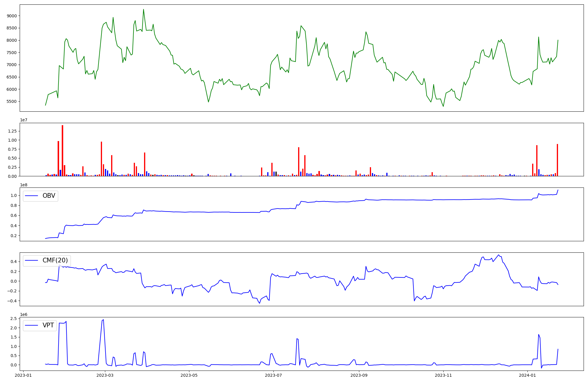Click the 2.5 label on VPT axis

click(x=14, y=319)
